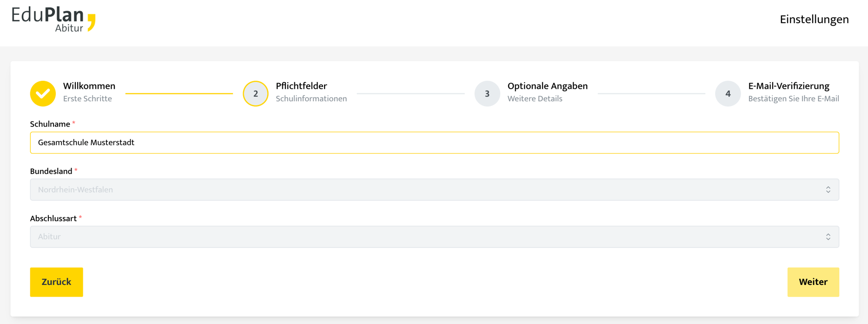868x324 pixels.
Task: Jump to Optionale Angaben step
Action: tap(547, 86)
